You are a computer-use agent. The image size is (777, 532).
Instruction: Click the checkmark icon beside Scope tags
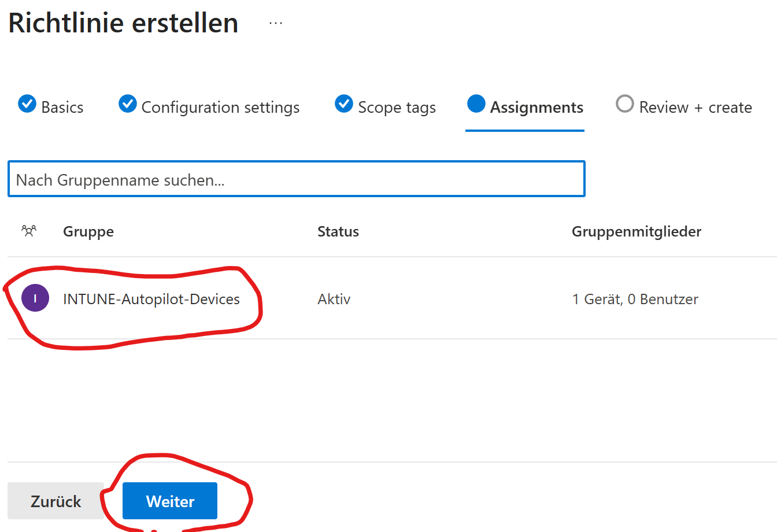point(344,104)
